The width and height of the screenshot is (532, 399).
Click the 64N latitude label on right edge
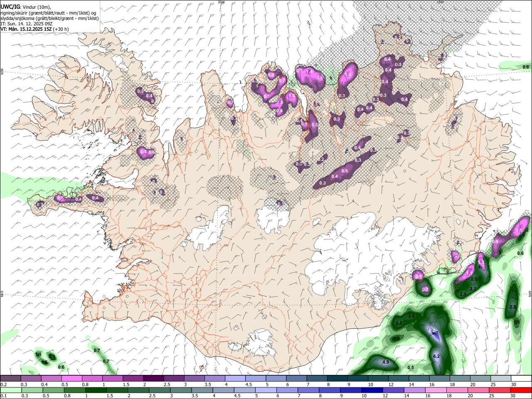pos(530,293)
